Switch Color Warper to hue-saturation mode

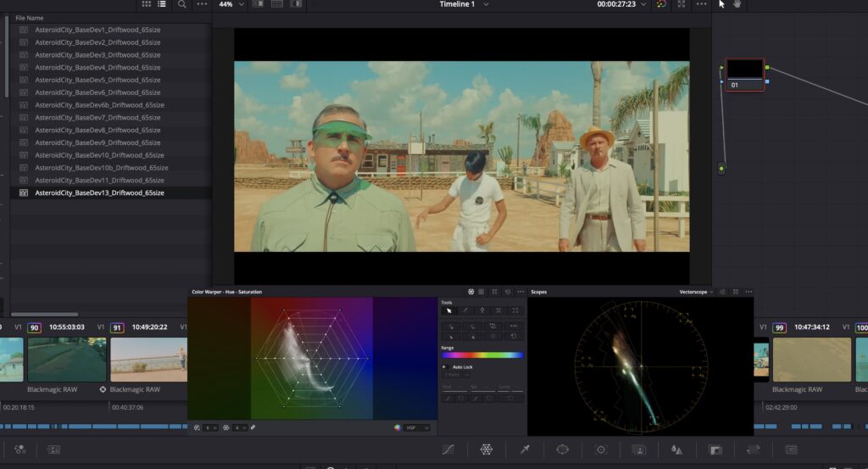click(471, 292)
